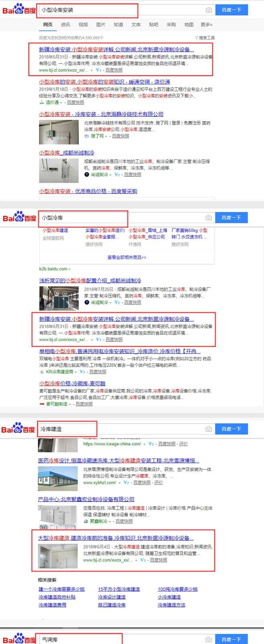The height and width of the screenshot is (644, 264).
Task: Click 百度一下 button next to 小型冷库 query
Action: coord(231,218)
